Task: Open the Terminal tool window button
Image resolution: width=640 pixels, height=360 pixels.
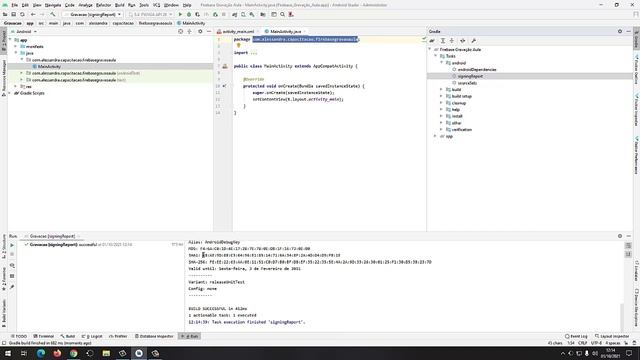Action: pos(44,336)
